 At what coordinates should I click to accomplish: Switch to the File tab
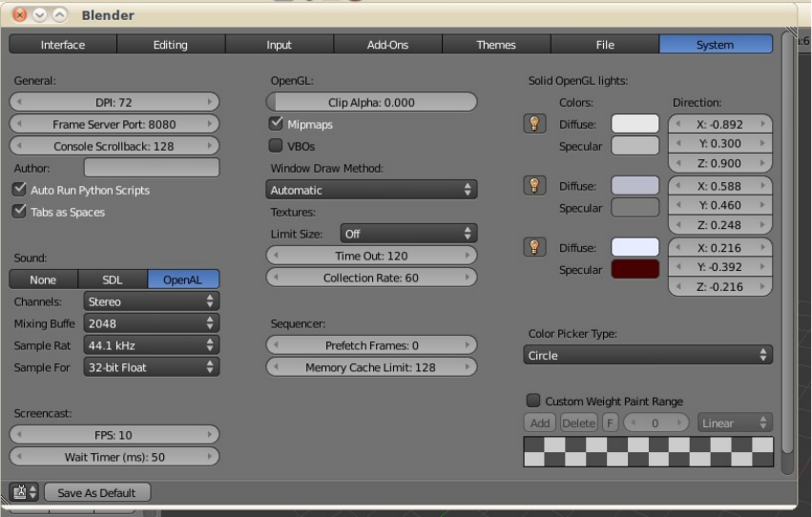(x=605, y=45)
